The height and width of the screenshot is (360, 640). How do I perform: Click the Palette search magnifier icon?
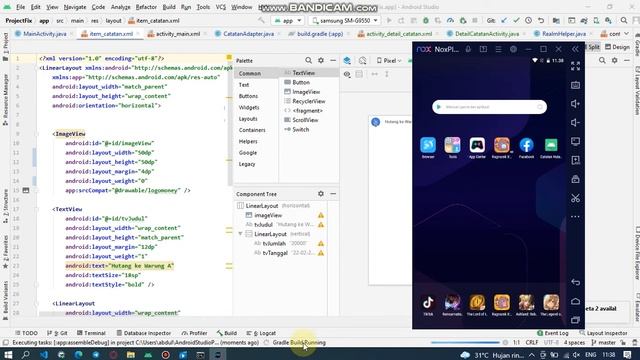point(309,60)
